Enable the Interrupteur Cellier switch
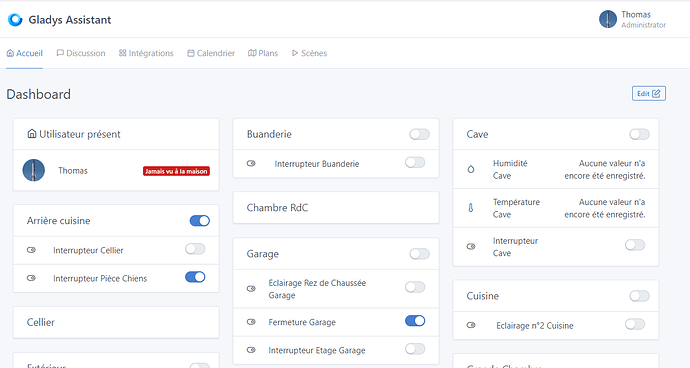The height and width of the screenshot is (368, 690). coord(195,249)
